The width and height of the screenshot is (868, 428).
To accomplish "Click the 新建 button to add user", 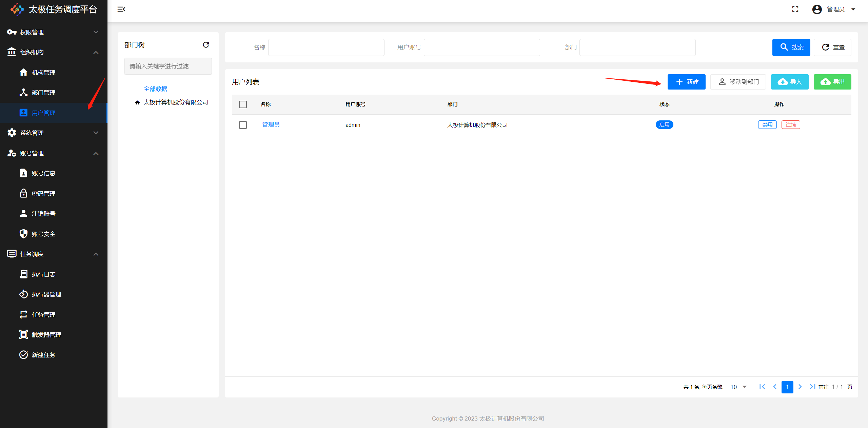I will pos(686,82).
